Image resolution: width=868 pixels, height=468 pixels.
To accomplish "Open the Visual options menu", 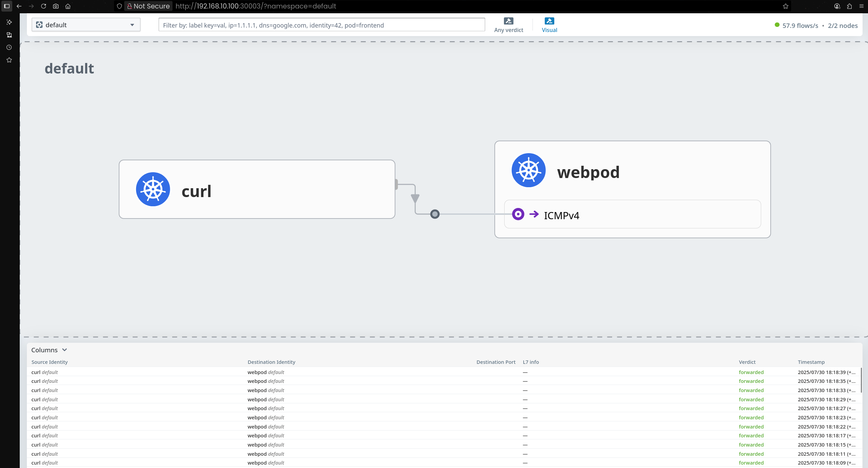I will coord(550,25).
